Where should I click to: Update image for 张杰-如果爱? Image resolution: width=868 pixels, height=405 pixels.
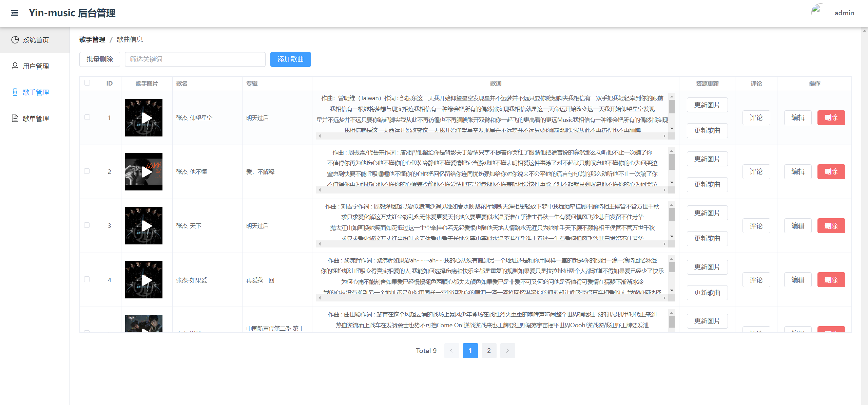(707, 267)
